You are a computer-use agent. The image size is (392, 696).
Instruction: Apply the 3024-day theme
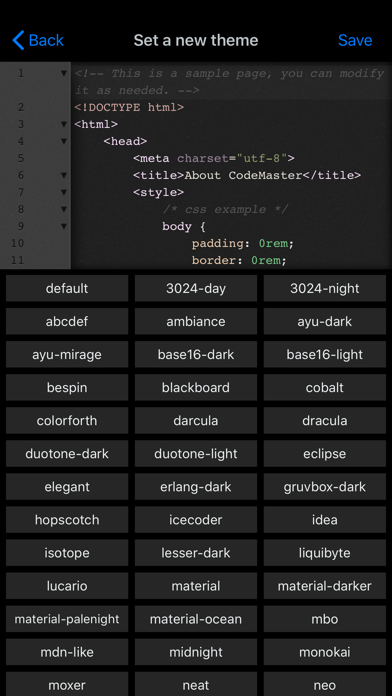(196, 289)
